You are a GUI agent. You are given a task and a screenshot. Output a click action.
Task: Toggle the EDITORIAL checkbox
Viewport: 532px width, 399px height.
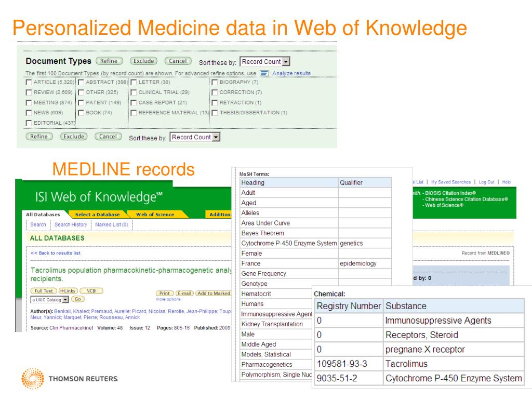coord(29,123)
